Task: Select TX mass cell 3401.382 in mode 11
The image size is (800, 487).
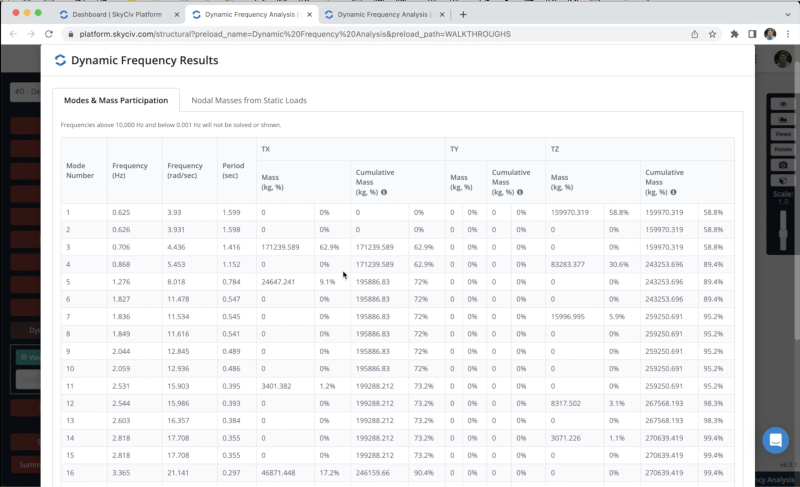Action: [x=285, y=386]
